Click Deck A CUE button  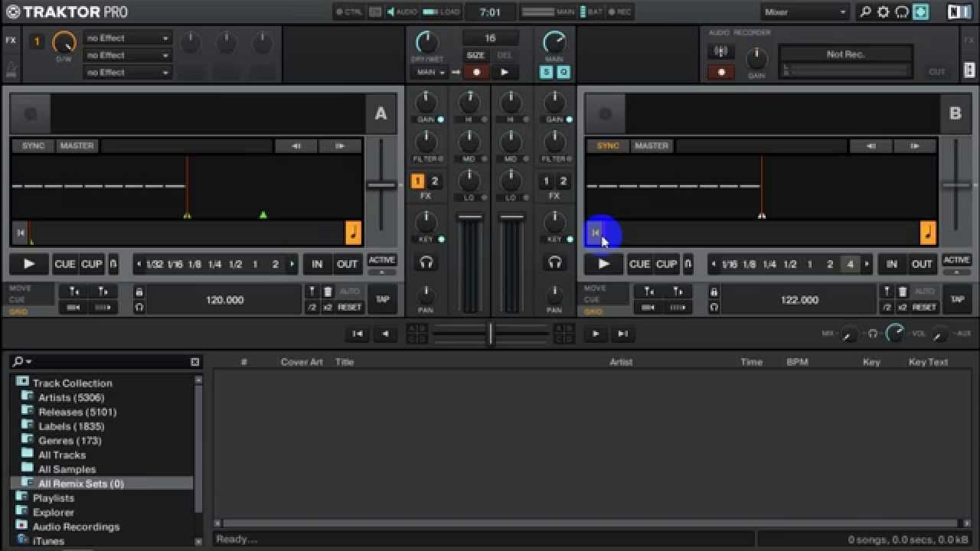coord(64,264)
